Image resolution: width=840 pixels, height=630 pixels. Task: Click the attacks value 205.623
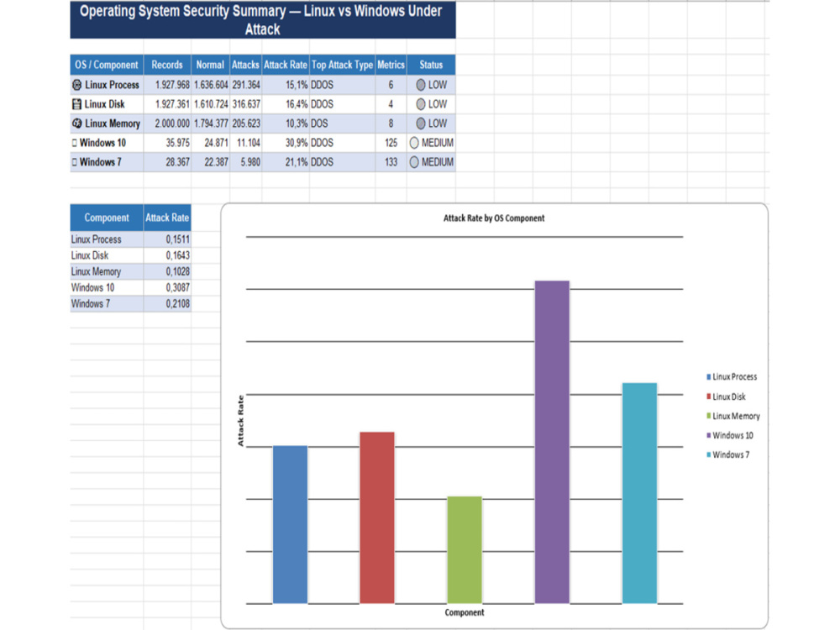pyautogui.click(x=246, y=123)
